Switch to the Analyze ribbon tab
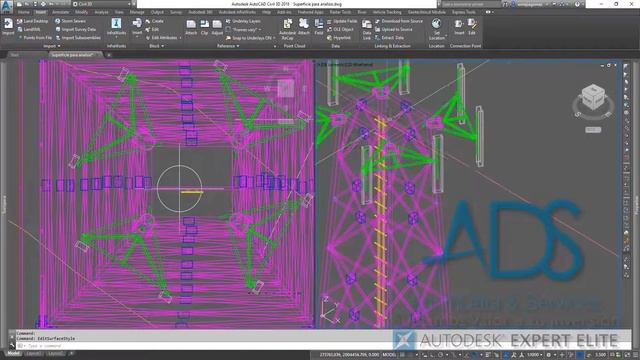The height and width of the screenshot is (360, 640). click(101, 12)
